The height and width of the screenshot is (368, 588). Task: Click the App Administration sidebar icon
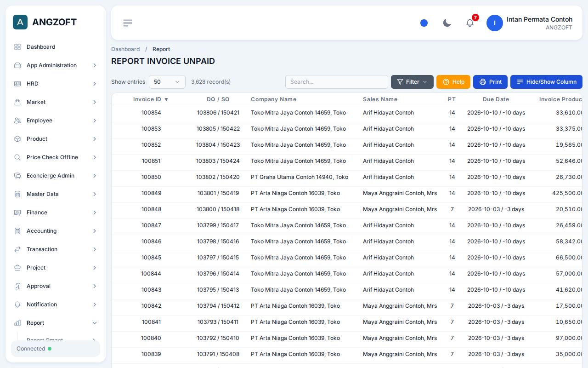coord(17,65)
